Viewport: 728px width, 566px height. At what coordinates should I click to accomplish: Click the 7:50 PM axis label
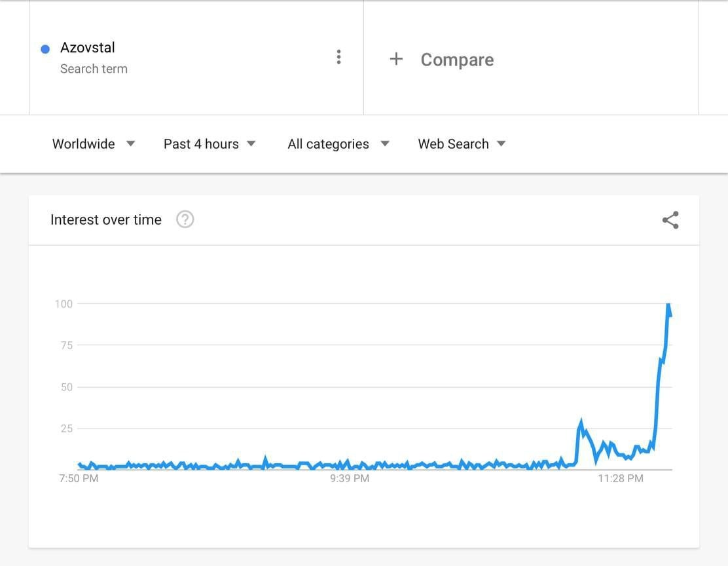click(x=79, y=479)
